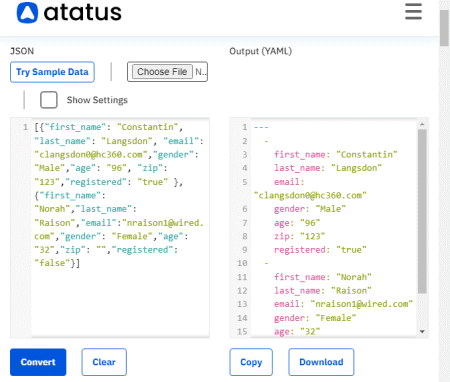Screen dimensions: 450x382
Task: Click line number 1 in JSON gutter
Action: (25, 127)
